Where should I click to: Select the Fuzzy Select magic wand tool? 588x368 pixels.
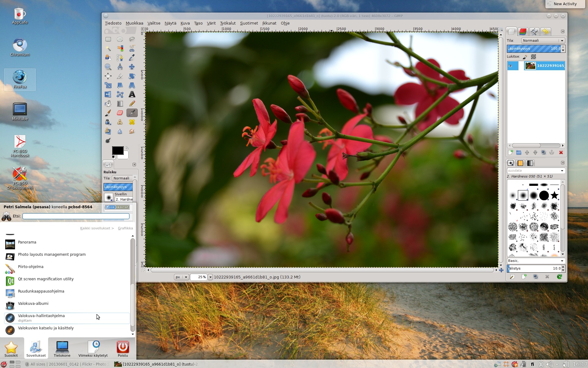pos(108,48)
